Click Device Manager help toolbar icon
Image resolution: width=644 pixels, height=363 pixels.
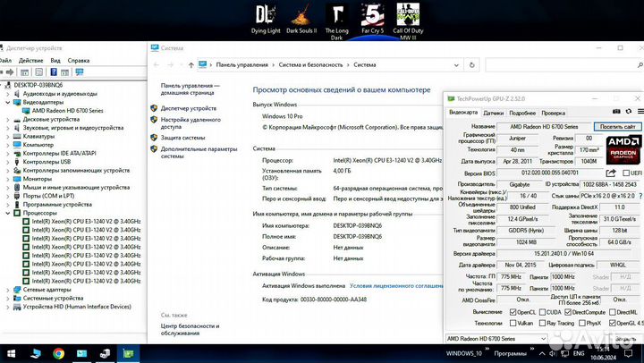click(54, 72)
